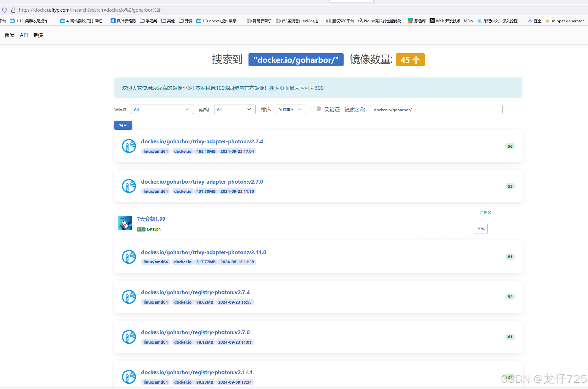Click the 431.30MB size tag
588x389 pixels.
pos(206,191)
